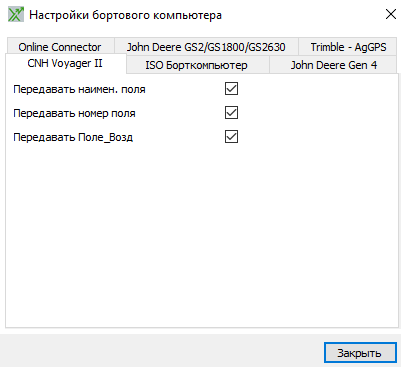Click the Закрыть button

click(x=360, y=353)
